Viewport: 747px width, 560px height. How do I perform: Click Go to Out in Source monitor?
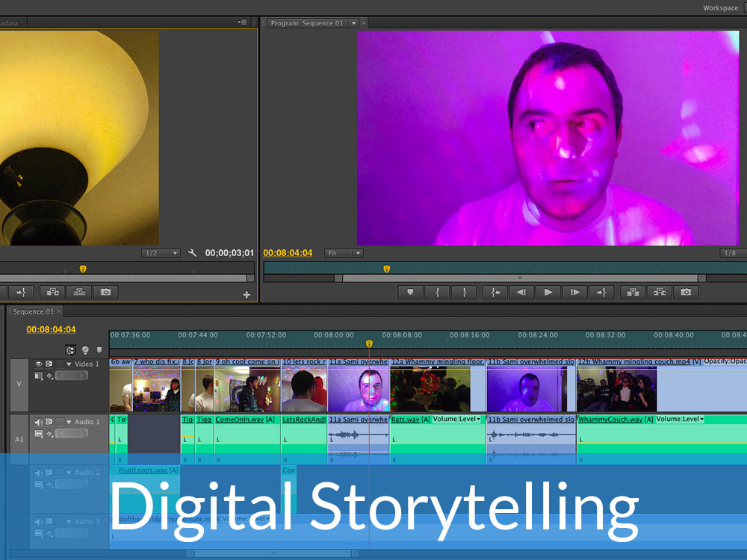pyautogui.click(x=22, y=292)
